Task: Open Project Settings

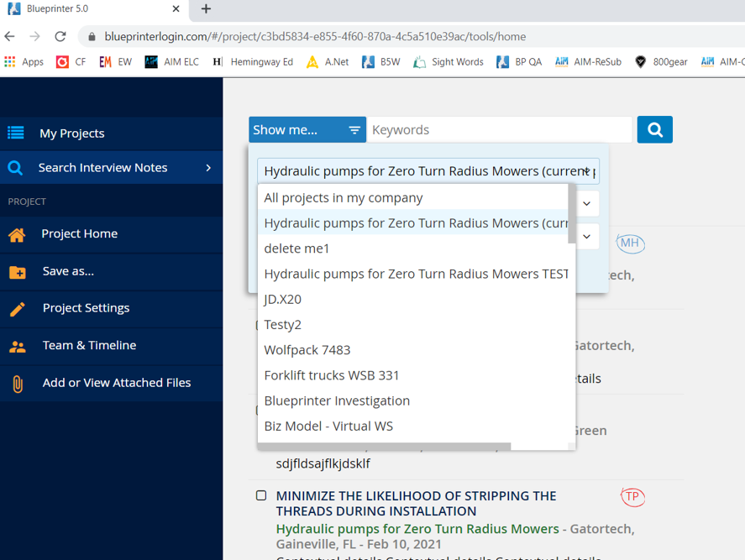Action: 111,309
